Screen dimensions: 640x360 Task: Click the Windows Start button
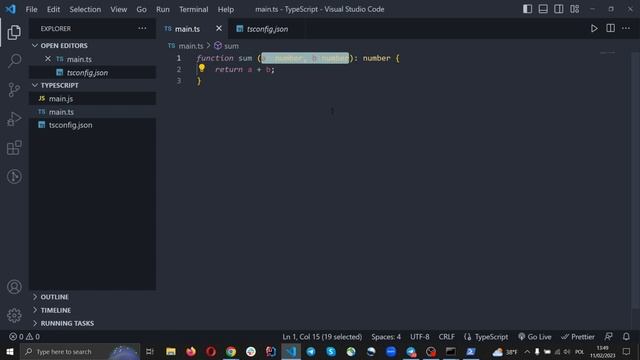pyautogui.click(x=10, y=351)
